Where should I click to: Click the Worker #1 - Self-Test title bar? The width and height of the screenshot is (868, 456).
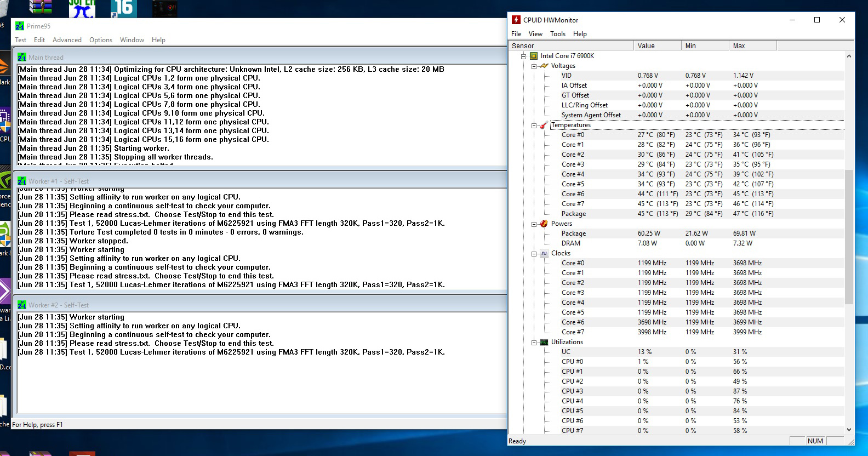pos(261,181)
